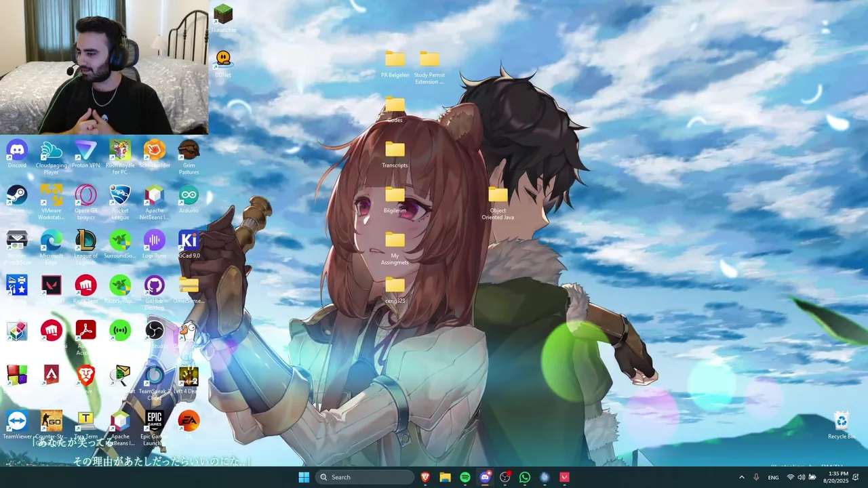868x488 pixels.
Task: Open OBS Studio desktop shortcut
Action: (155, 334)
